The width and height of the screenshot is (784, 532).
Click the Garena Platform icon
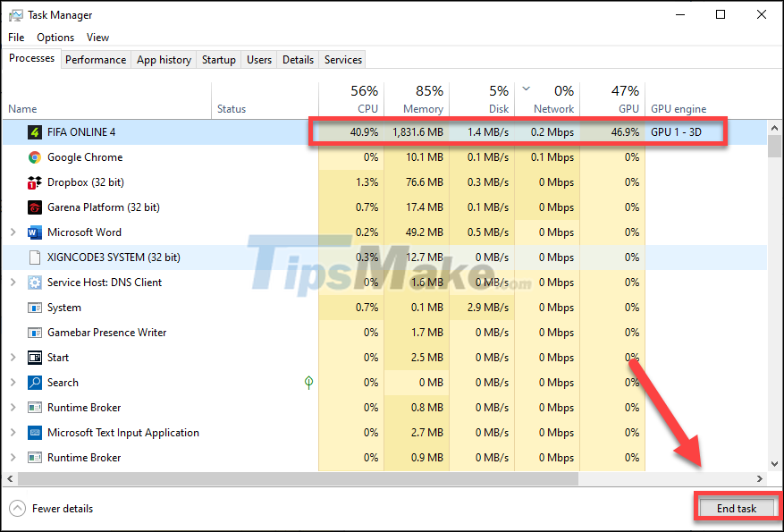33,207
